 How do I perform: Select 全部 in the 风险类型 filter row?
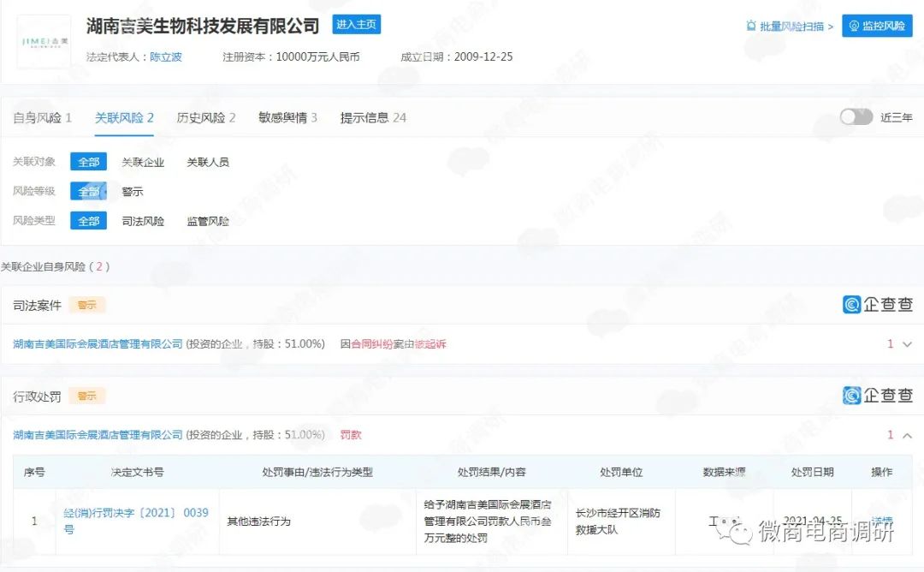pyautogui.click(x=88, y=221)
